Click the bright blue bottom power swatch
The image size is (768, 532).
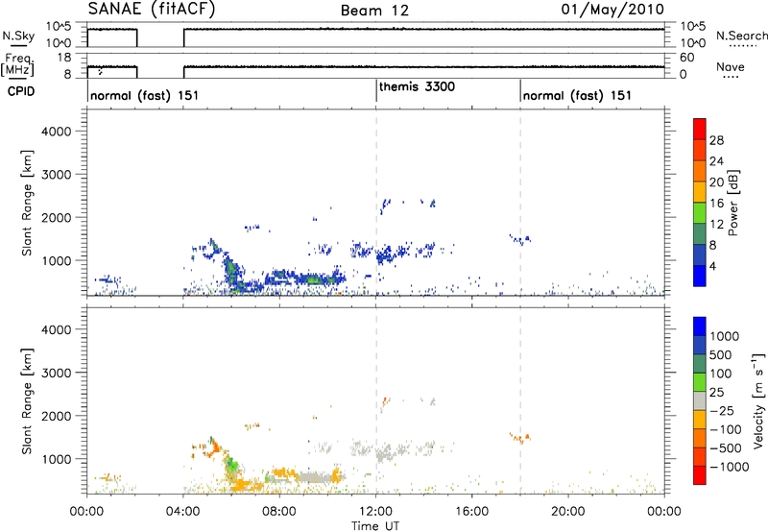pos(700,276)
